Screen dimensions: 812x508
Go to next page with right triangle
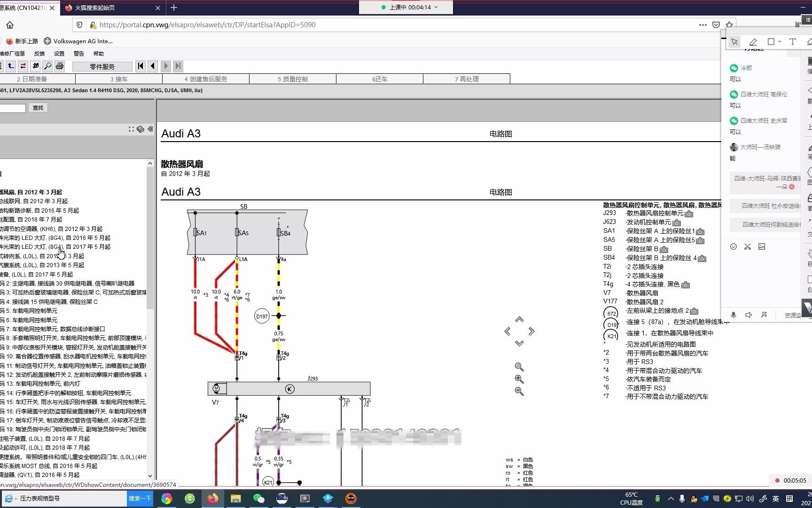[x=165, y=66]
